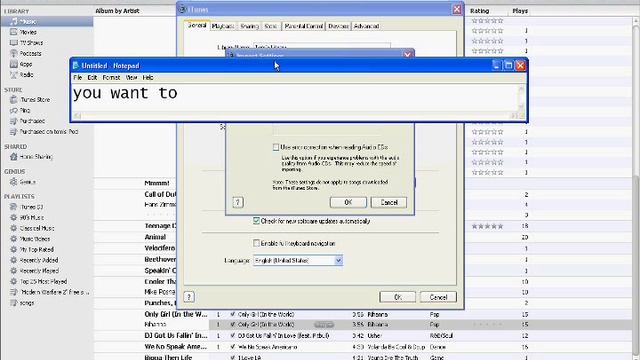Open the TV Shows library icon
The height and width of the screenshot is (360, 640).
click(14, 42)
